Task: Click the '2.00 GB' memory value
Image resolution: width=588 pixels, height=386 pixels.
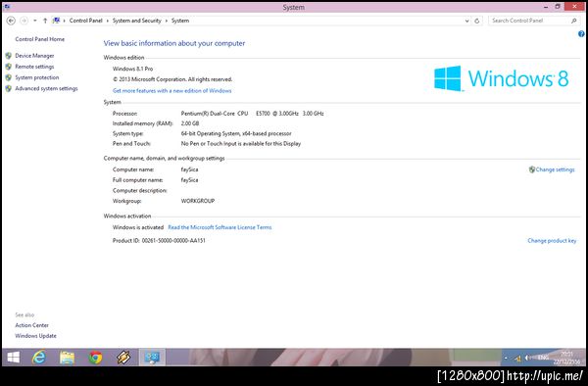Action: tap(190, 123)
